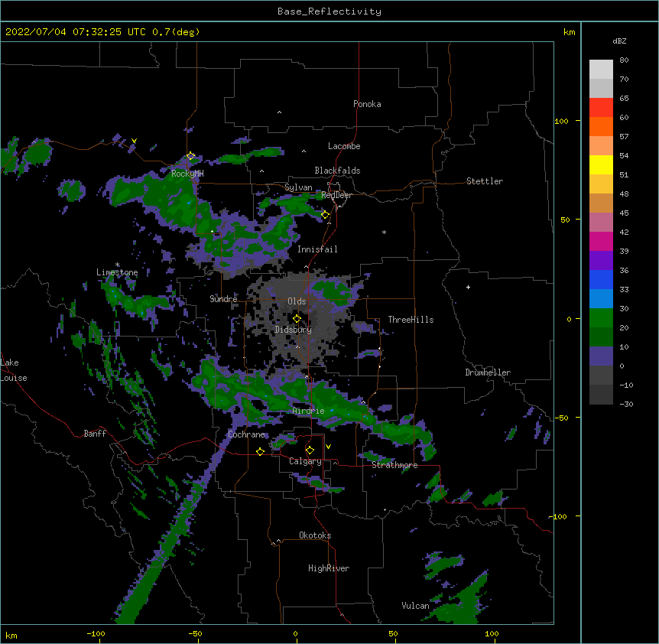The width and height of the screenshot is (659, 644).
Task: Click the Vulcan label
Action: click(x=415, y=606)
